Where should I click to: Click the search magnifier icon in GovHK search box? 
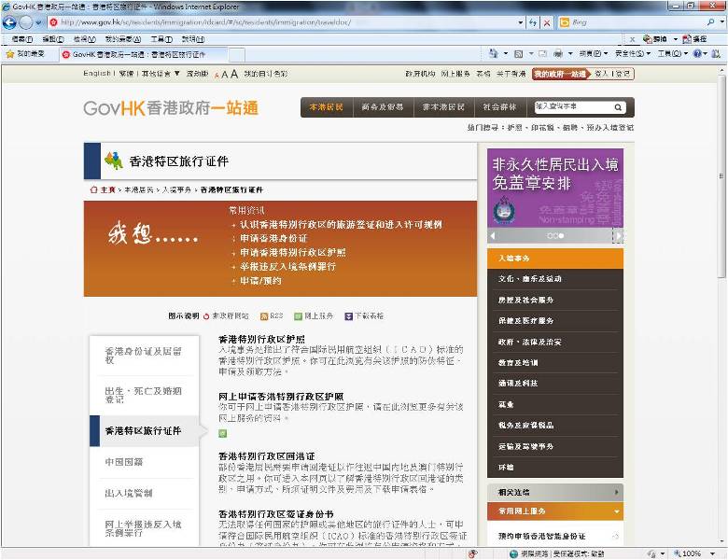pos(618,107)
